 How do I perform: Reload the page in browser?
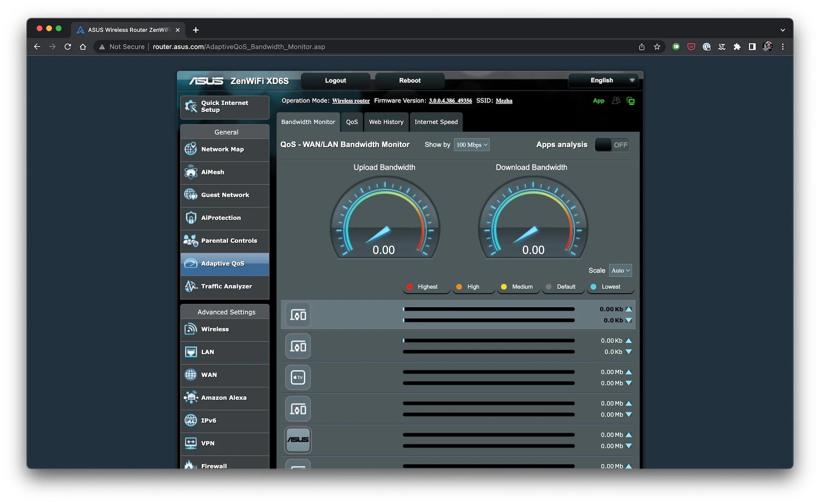pyautogui.click(x=67, y=47)
